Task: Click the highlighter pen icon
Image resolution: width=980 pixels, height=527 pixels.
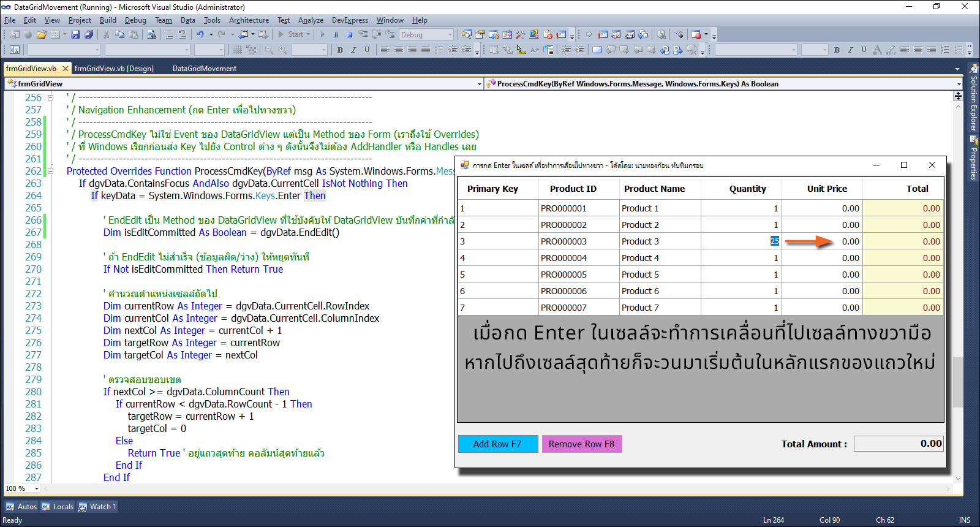Action: [891, 50]
